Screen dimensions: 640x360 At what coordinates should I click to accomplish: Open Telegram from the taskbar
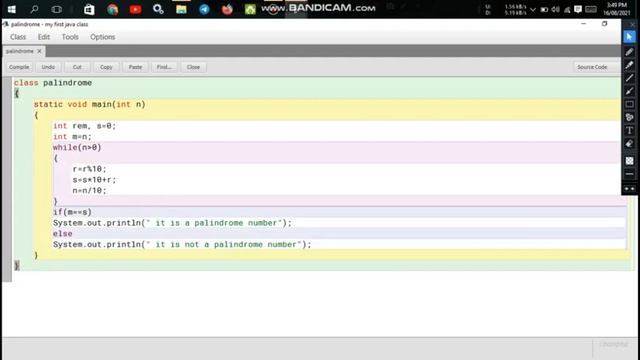[204, 9]
